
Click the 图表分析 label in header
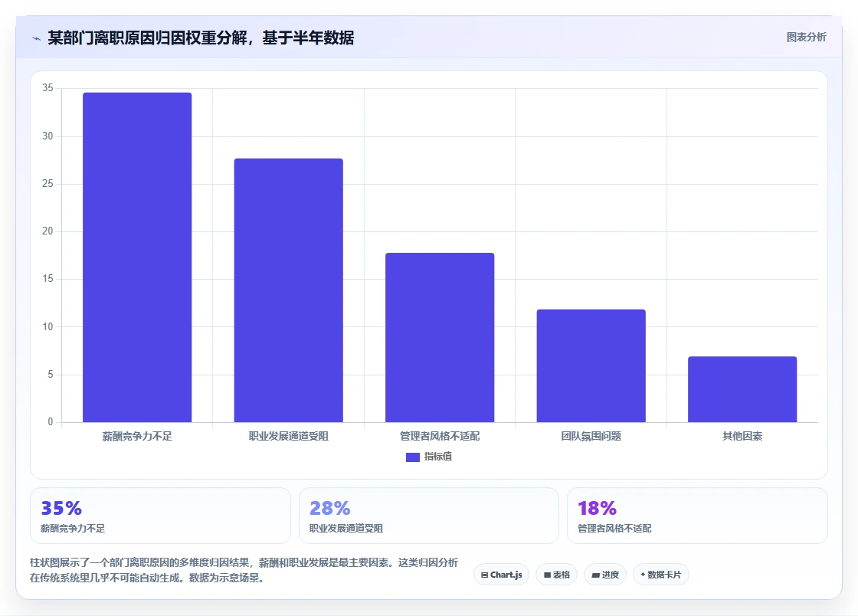tap(806, 38)
